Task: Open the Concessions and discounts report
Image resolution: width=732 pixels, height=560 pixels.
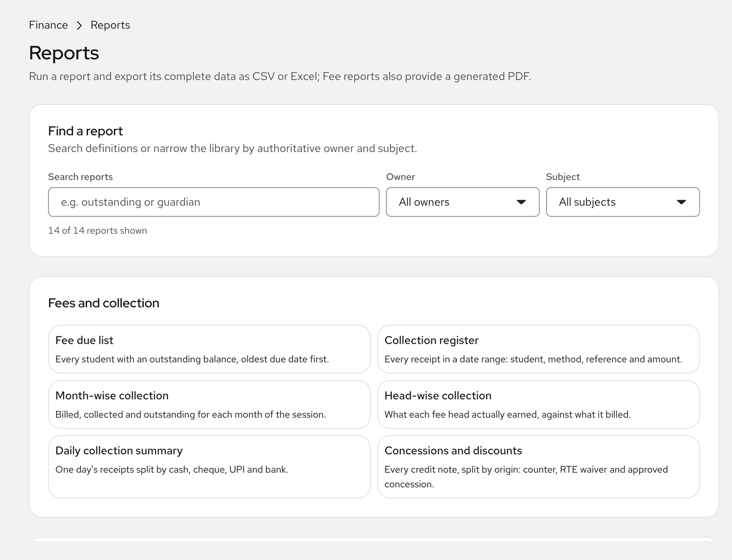Action: coord(538,466)
